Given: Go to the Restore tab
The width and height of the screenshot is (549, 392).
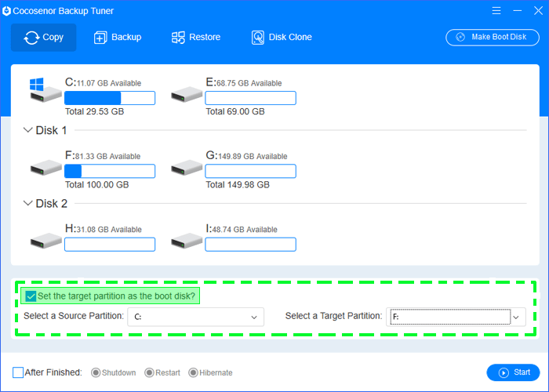Looking at the screenshot, I should pos(196,38).
